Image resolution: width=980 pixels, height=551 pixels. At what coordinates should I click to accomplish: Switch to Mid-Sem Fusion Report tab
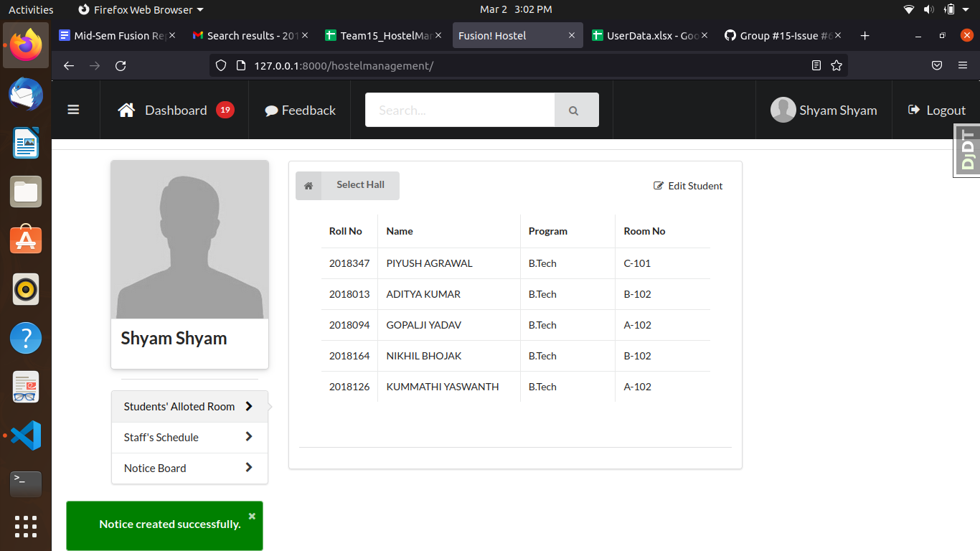[x=118, y=35]
